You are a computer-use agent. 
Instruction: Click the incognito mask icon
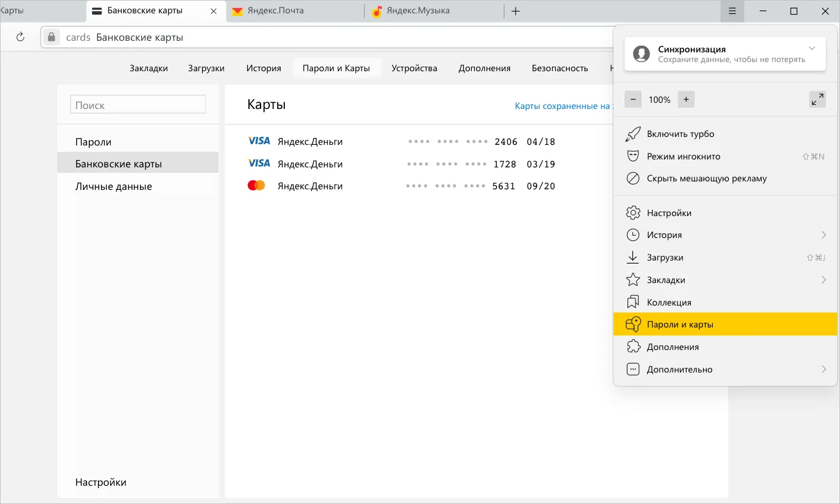633,156
